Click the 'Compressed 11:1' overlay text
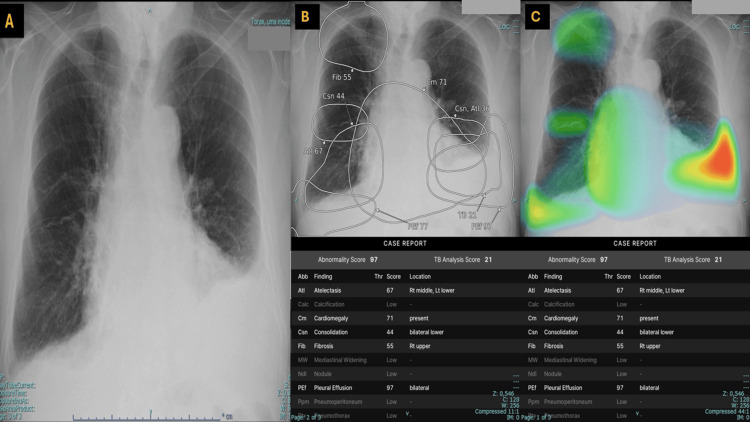 coord(497,411)
